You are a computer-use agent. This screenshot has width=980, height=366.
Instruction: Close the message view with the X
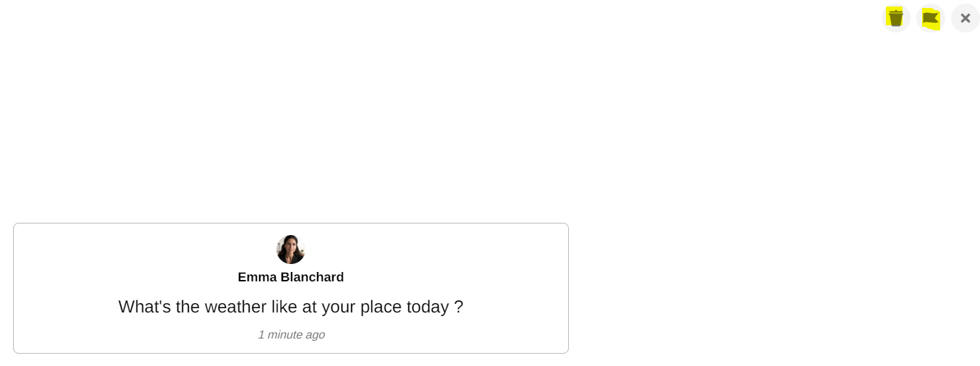click(965, 18)
